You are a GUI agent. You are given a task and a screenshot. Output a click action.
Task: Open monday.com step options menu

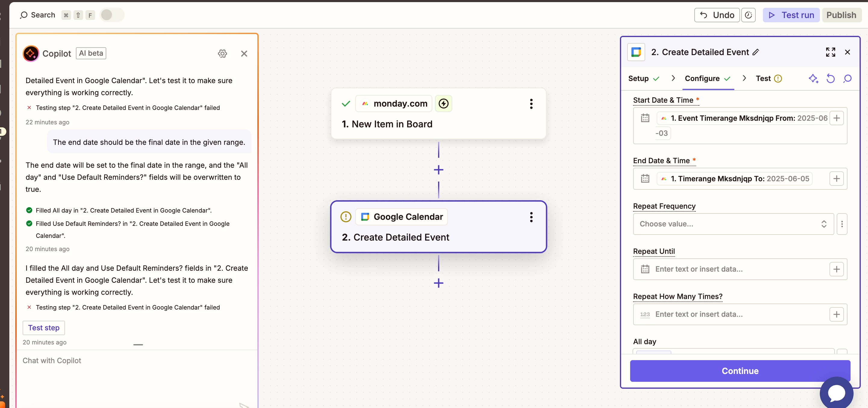tap(531, 104)
